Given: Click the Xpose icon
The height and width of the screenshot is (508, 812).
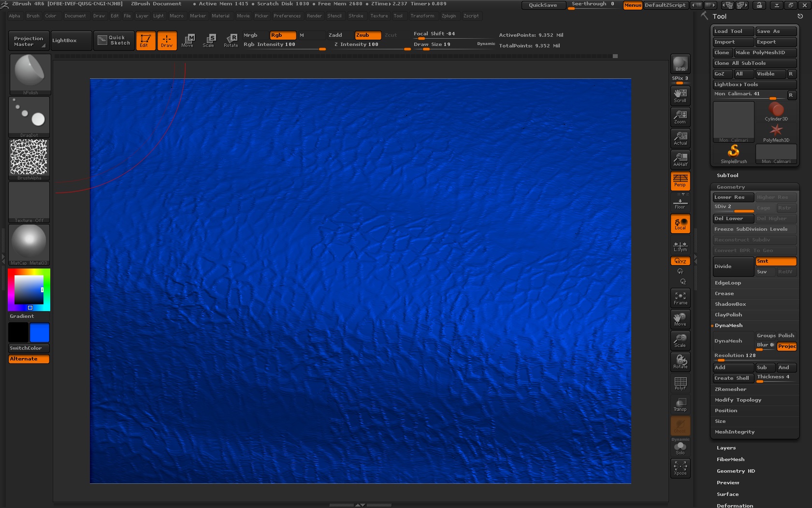Looking at the screenshot, I should click(x=680, y=468).
